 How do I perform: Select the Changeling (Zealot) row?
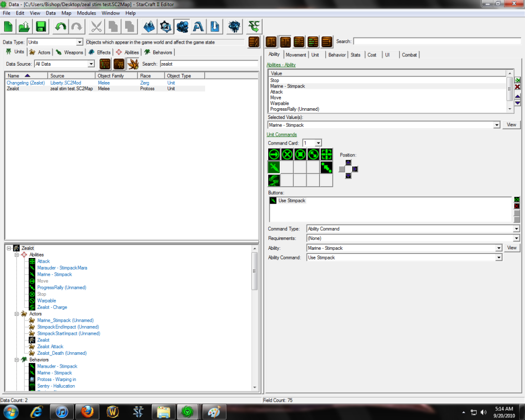click(x=105, y=83)
